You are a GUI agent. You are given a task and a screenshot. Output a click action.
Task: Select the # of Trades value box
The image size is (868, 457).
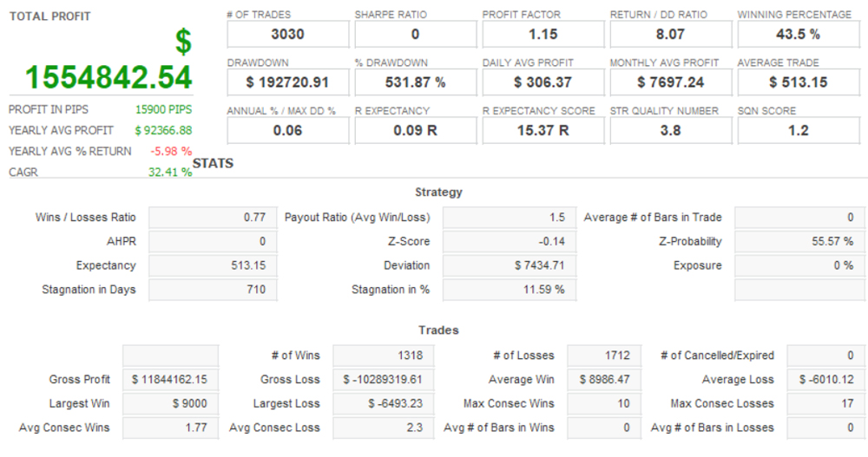coord(287,35)
